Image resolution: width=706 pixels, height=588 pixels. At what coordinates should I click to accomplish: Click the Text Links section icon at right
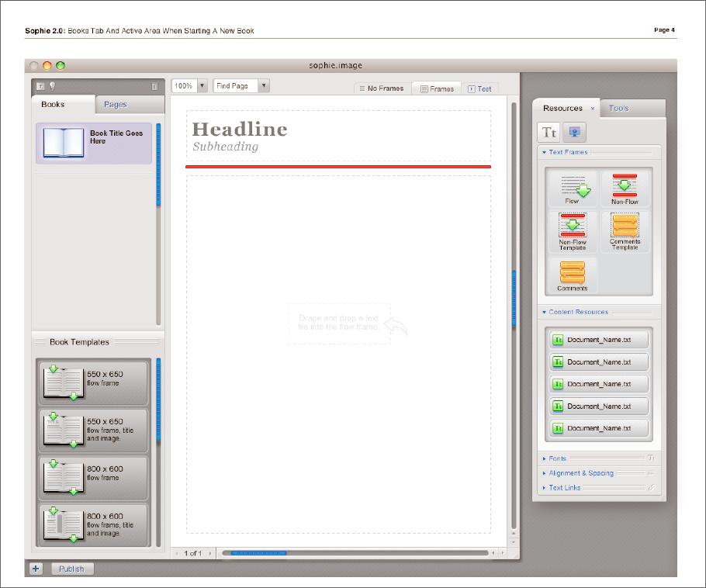(x=651, y=487)
